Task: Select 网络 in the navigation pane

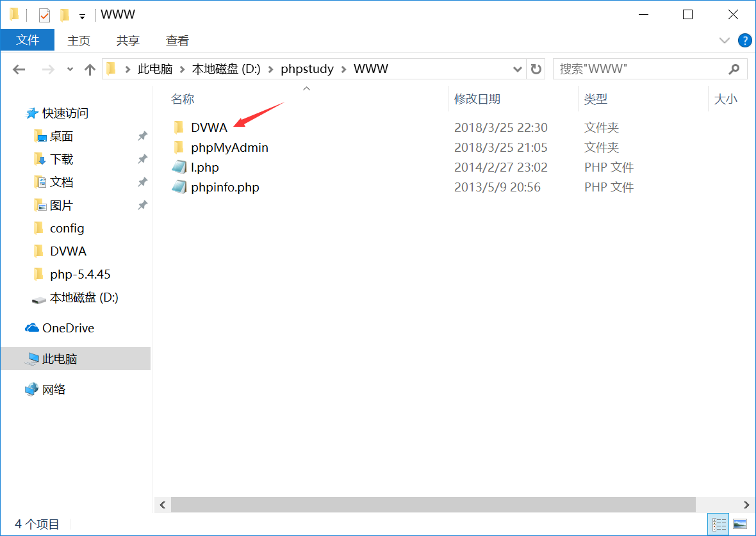Action: [54, 389]
